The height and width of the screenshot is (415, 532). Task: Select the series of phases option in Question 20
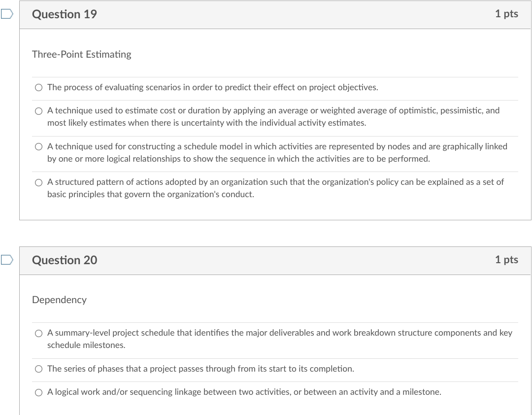[38, 369]
